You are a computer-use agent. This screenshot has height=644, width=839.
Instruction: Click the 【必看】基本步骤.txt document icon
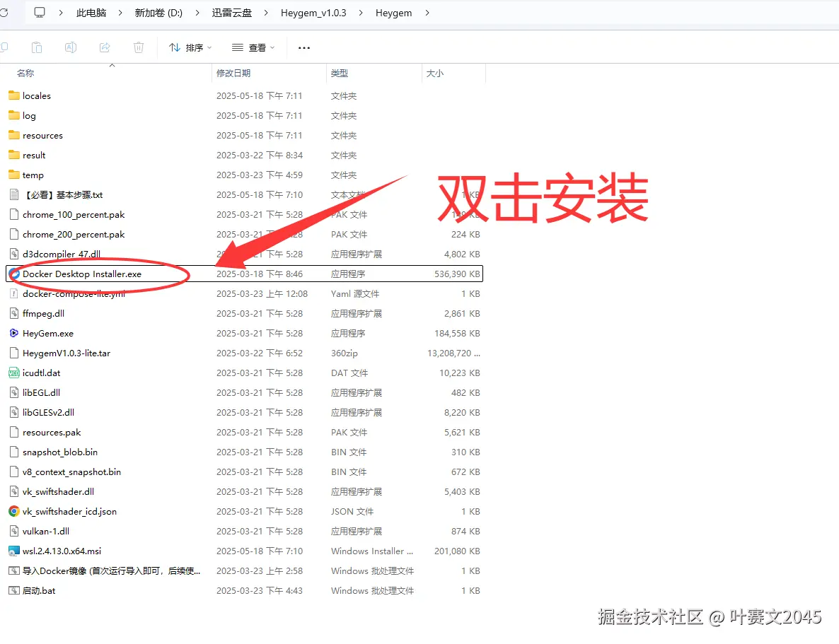14,194
